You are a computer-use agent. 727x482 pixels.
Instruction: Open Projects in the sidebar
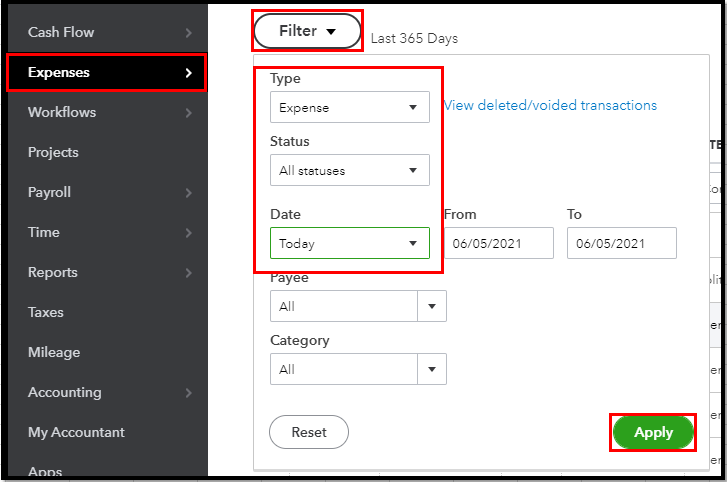pyautogui.click(x=53, y=153)
